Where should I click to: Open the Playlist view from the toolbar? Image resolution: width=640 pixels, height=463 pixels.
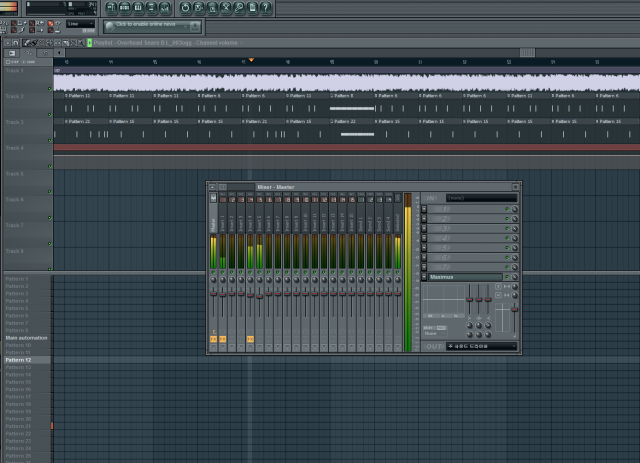tap(111, 8)
